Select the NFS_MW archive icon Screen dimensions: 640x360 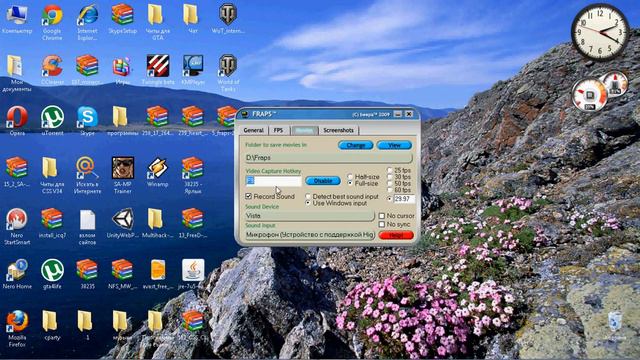point(122,274)
